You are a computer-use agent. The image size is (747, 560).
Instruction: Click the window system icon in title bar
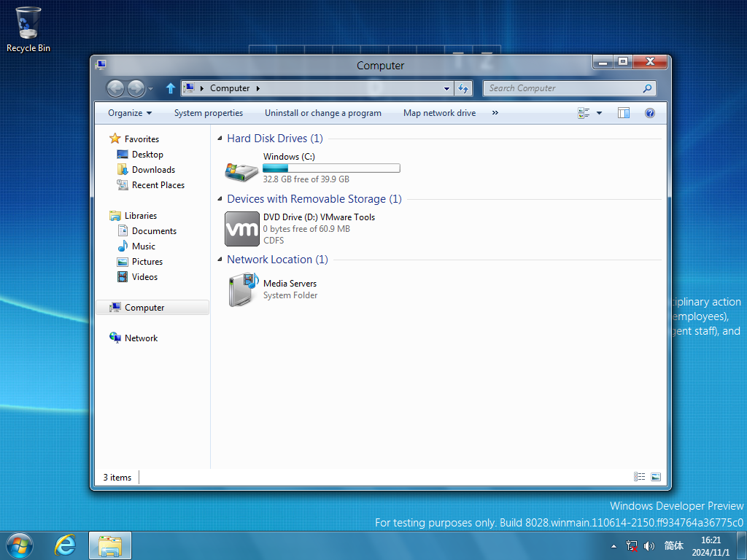click(x=101, y=65)
